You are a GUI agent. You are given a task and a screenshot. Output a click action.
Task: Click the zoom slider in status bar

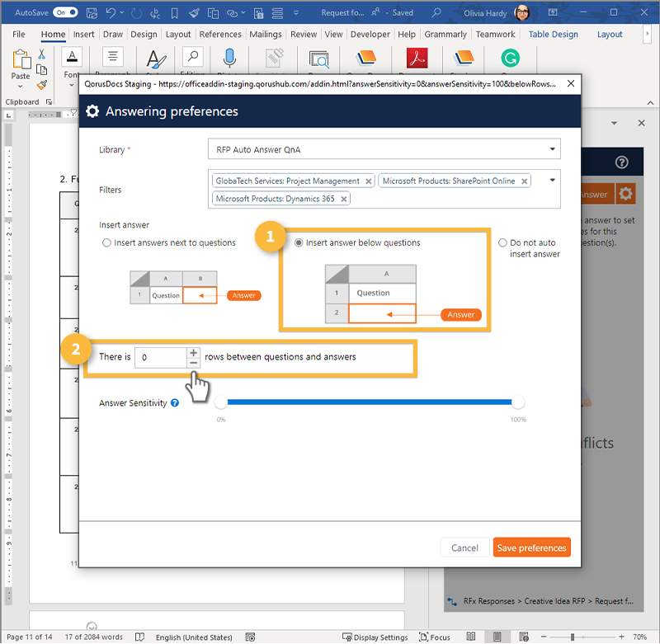[x=573, y=637]
